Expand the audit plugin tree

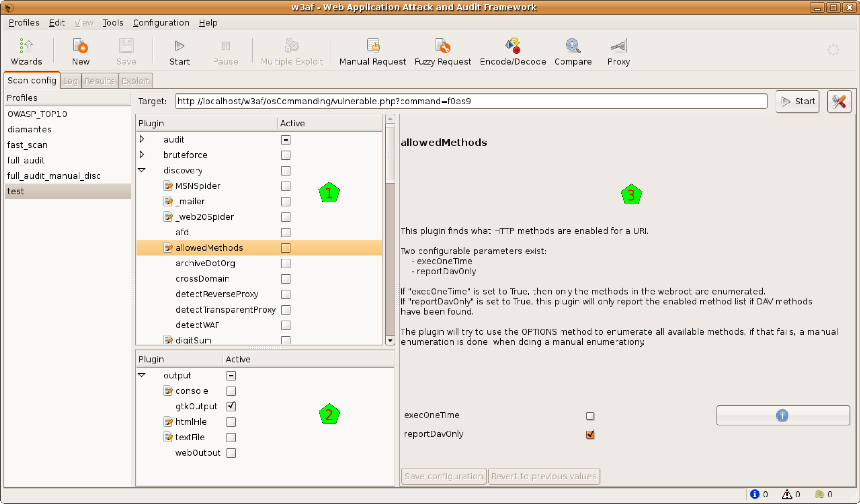[142, 139]
